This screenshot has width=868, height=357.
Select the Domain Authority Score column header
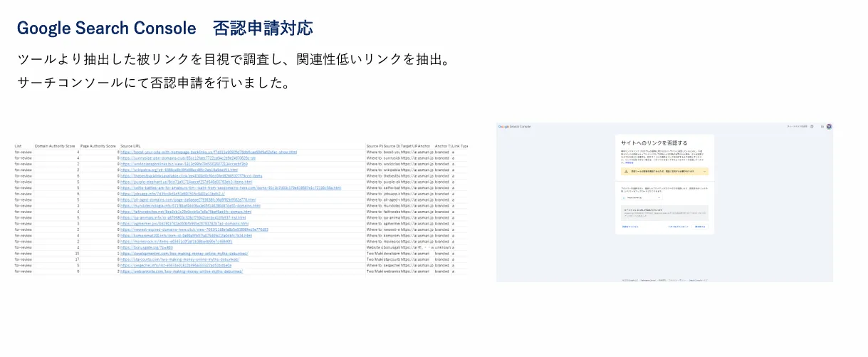56,145
